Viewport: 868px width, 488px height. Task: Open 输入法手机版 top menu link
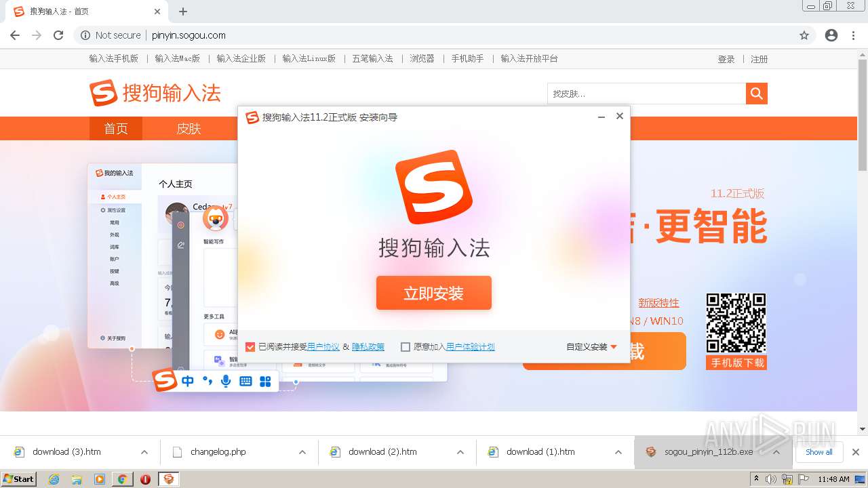[x=114, y=59]
